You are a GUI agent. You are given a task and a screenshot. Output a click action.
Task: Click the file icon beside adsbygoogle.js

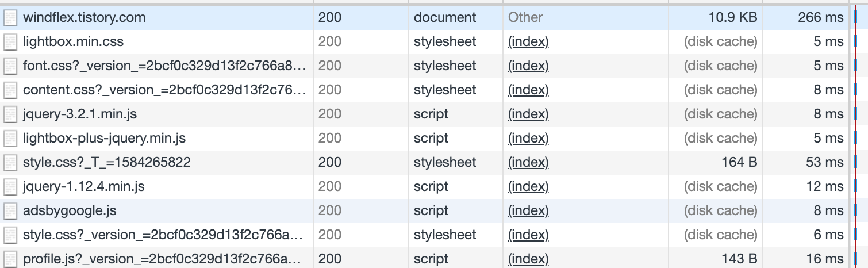pyautogui.click(x=10, y=211)
